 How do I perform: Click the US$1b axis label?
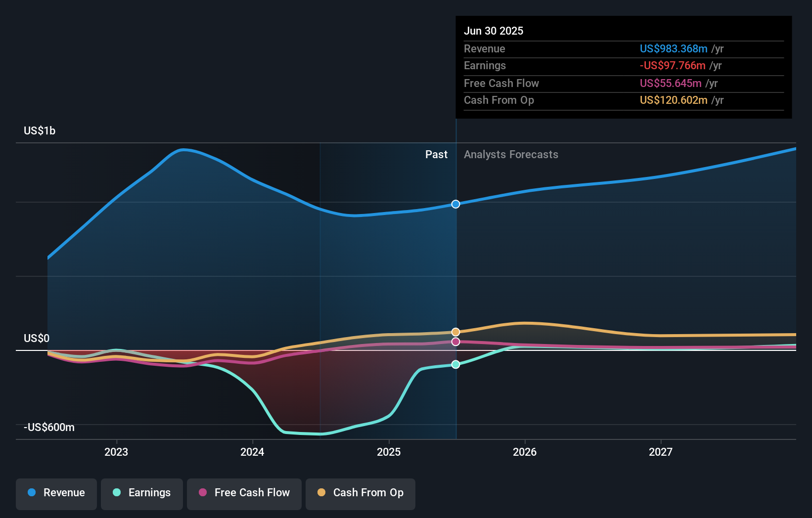[x=40, y=130]
